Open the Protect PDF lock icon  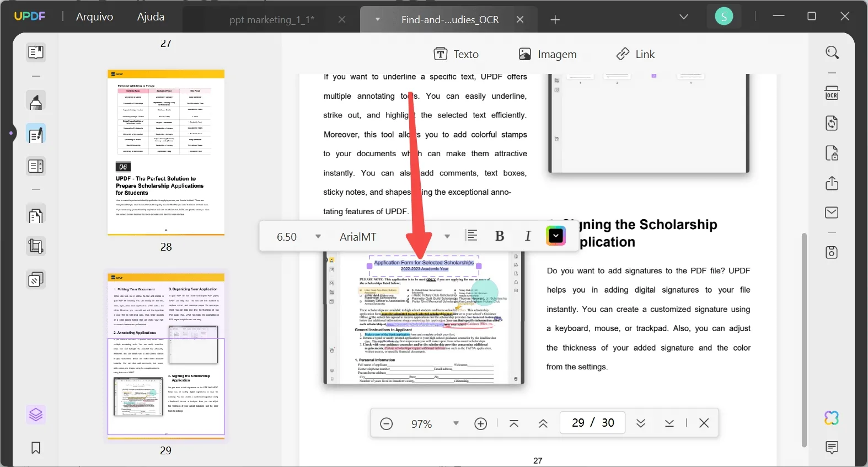click(832, 153)
